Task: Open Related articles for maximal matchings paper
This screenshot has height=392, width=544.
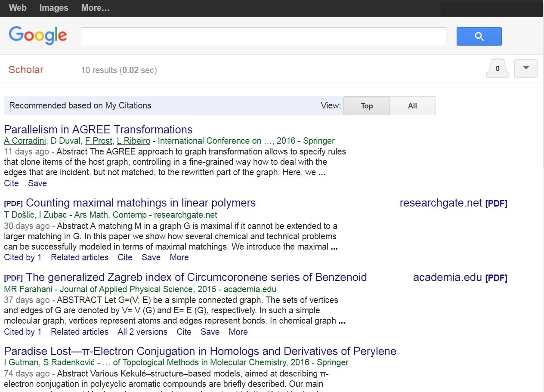Action: [80, 257]
